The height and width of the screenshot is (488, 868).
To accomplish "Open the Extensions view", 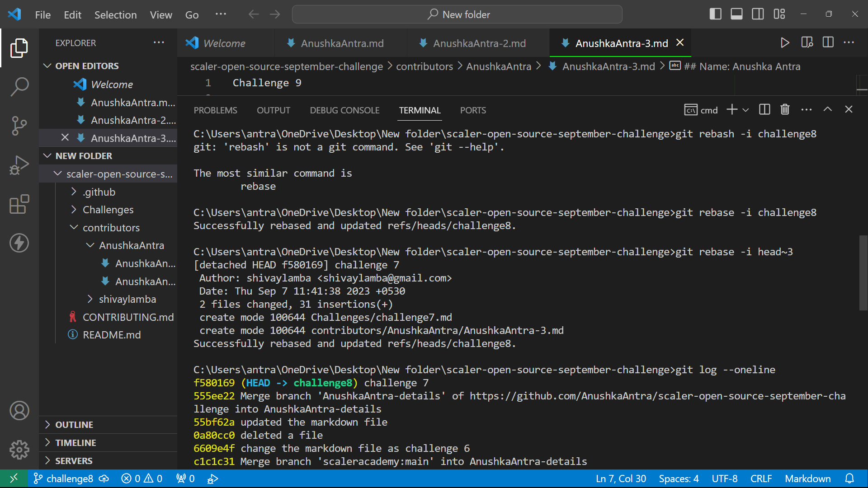I will click(19, 204).
